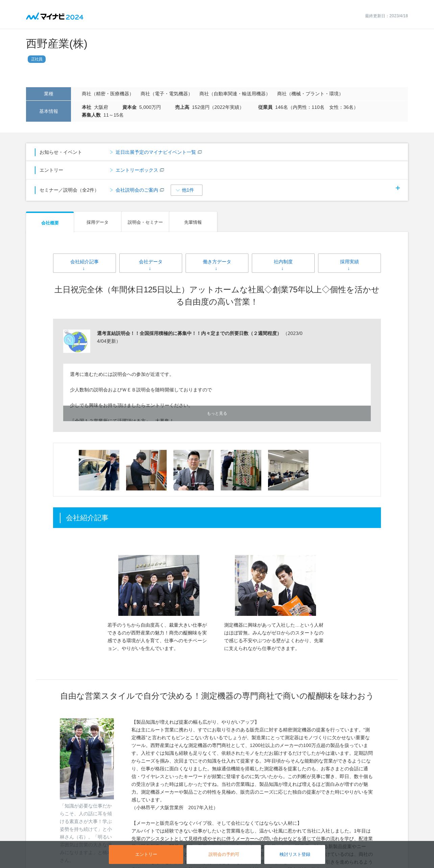Click 商社（機械・プラント・環境） text
The image size is (434, 868).
point(310,94)
